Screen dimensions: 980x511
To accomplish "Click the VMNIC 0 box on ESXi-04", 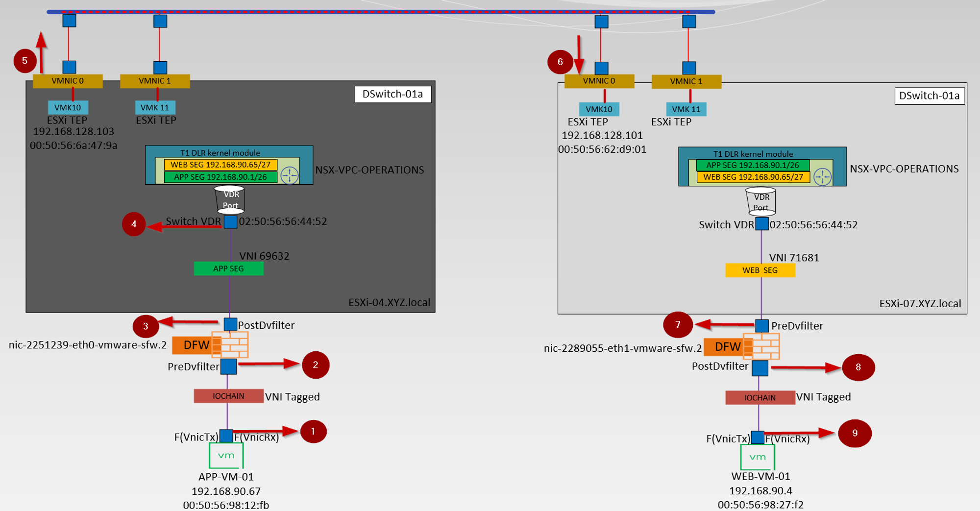I will 68,81.
